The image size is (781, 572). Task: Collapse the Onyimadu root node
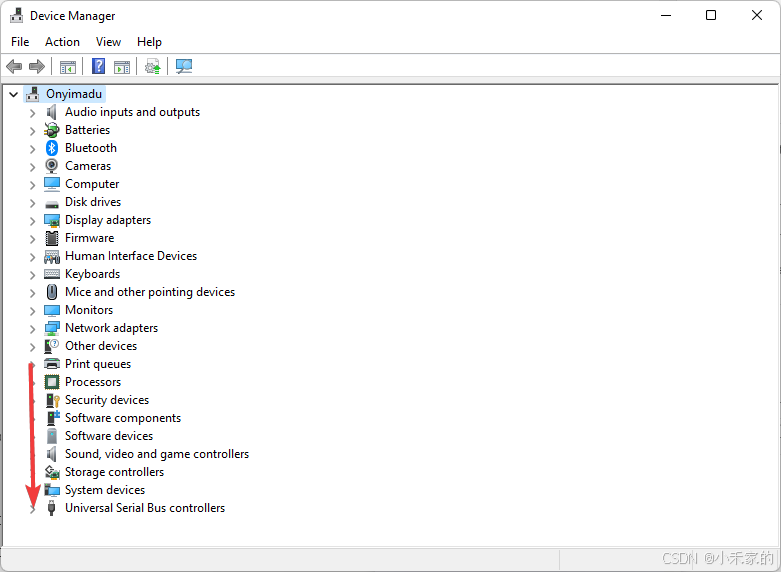pos(13,94)
